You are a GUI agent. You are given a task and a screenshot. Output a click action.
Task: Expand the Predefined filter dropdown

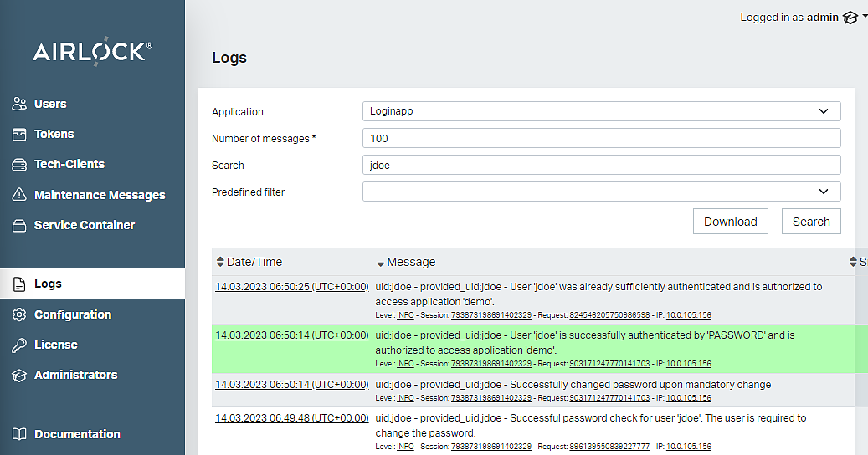tap(601, 192)
